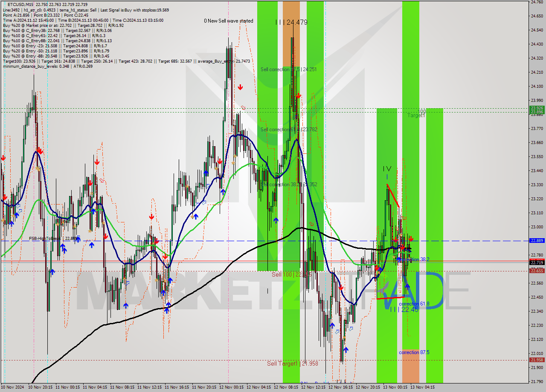Select the 'Line:3492' info text line
546x392 pixels.
coord(86,10)
